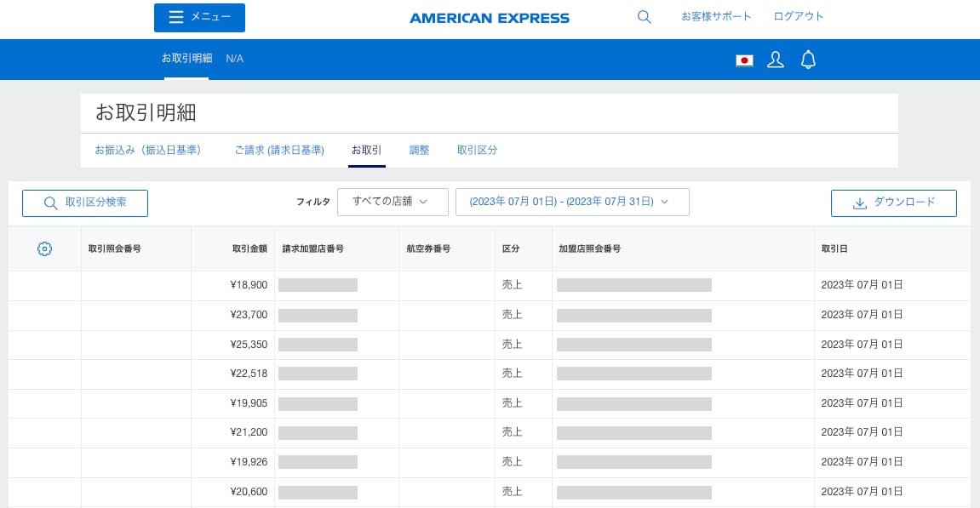Select the Japan flag language icon
The height and width of the screenshot is (508, 980).
coord(744,60)
